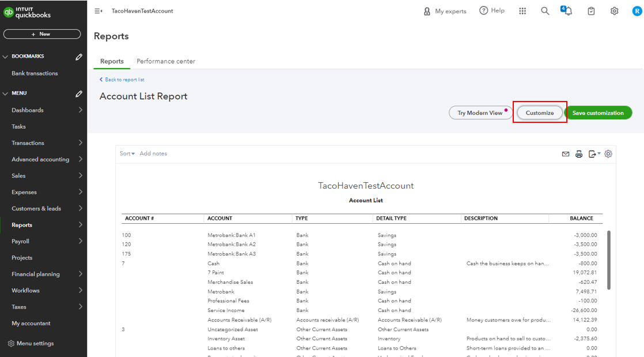
Task: Click the Inventory Asset account name
Action: click(226, 339)
